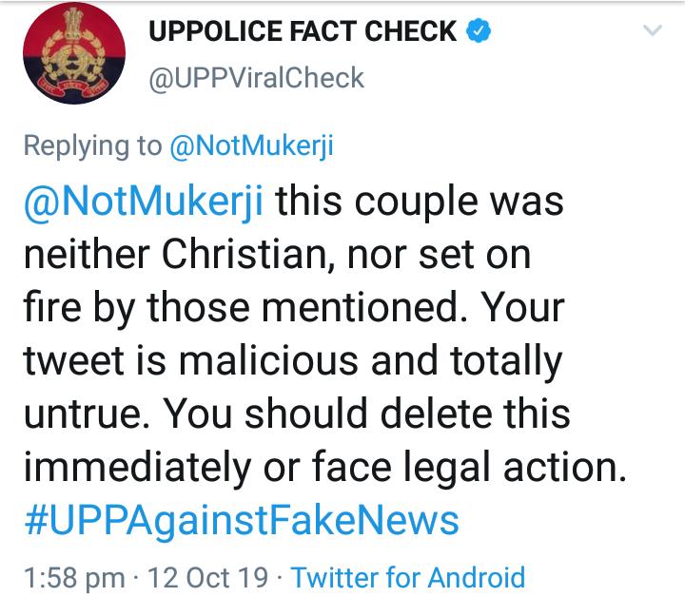Image resolution: width=685 pixels, height=616 pixels.
Task: Click the 12 Oct 19 date
Action: 207,578
